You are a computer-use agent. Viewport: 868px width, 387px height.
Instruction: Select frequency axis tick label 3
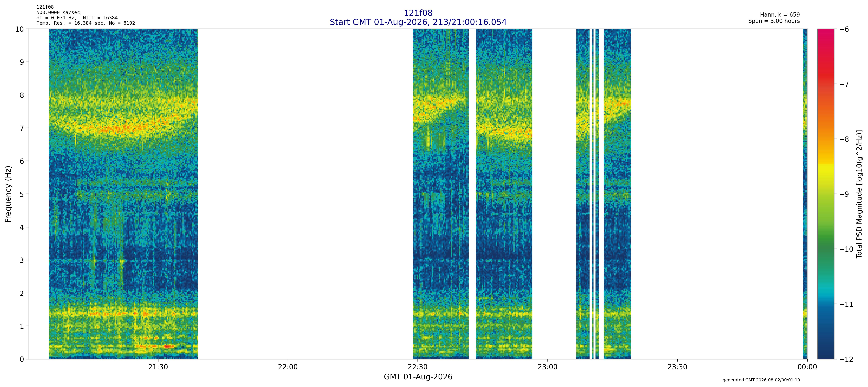pos(22,261)
